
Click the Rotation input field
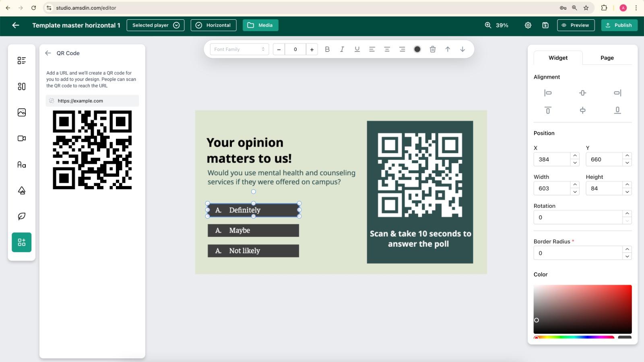[578, 217]
